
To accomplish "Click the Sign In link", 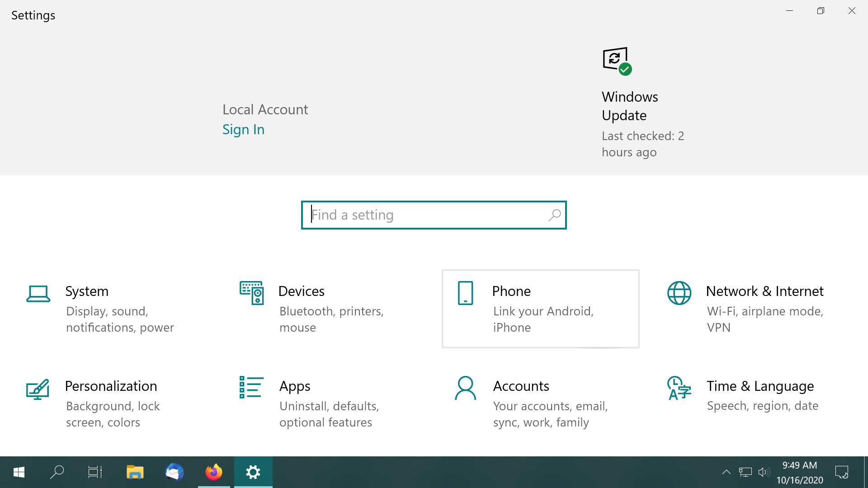I will point(243,130).
